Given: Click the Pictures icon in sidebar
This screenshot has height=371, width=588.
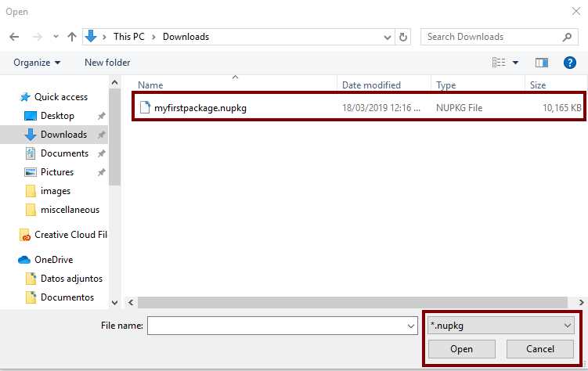Looking at the screenshot, I should (31, 172).
